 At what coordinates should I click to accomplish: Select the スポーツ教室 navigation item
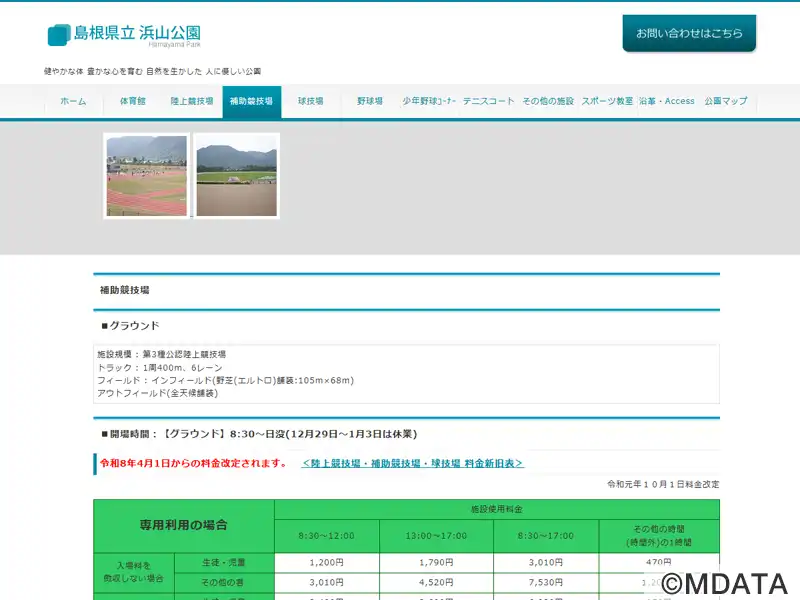(607, 102)
